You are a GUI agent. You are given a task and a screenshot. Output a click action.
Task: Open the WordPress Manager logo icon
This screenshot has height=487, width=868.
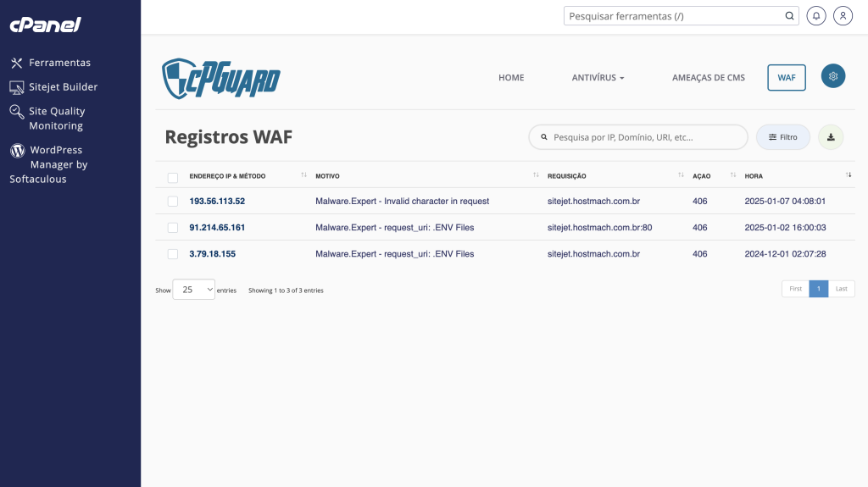click(x=18, y=151)
